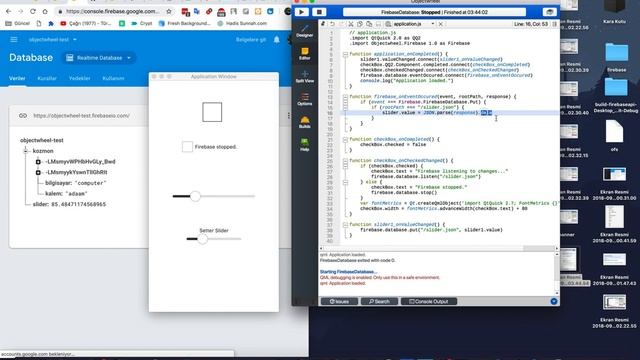Open the Editor pane in Objectwheel sidebar
Viewport: 640px width, 360px height.
pos(304,54)
